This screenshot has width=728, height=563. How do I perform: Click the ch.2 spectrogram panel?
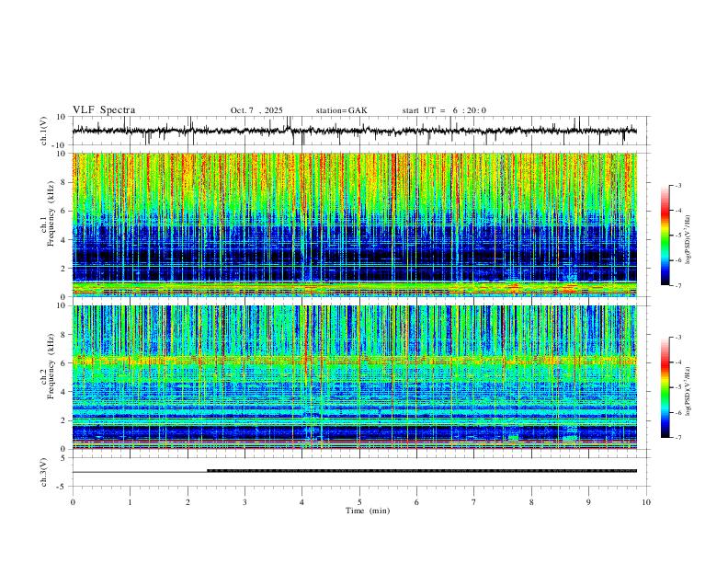[354, 377]
